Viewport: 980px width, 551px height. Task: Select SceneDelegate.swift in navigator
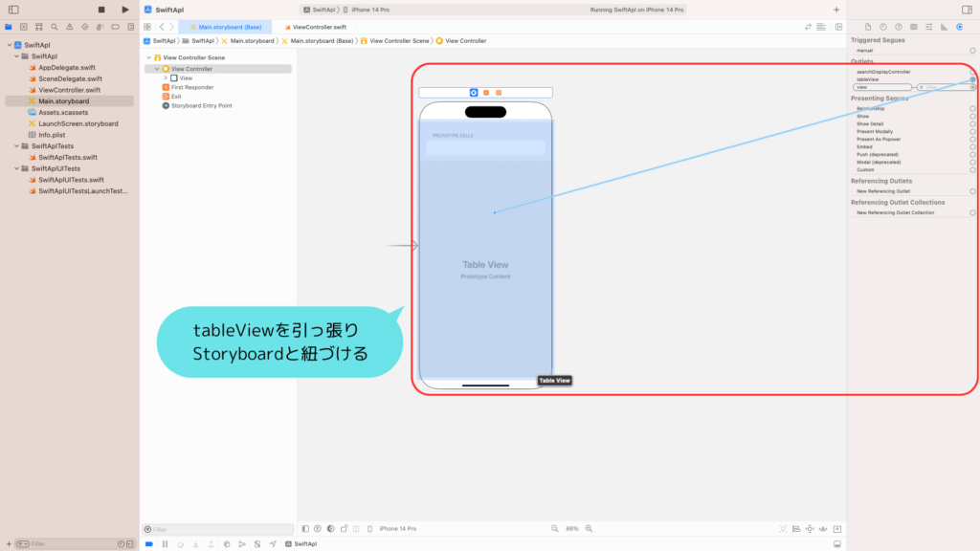pos(70,78)
